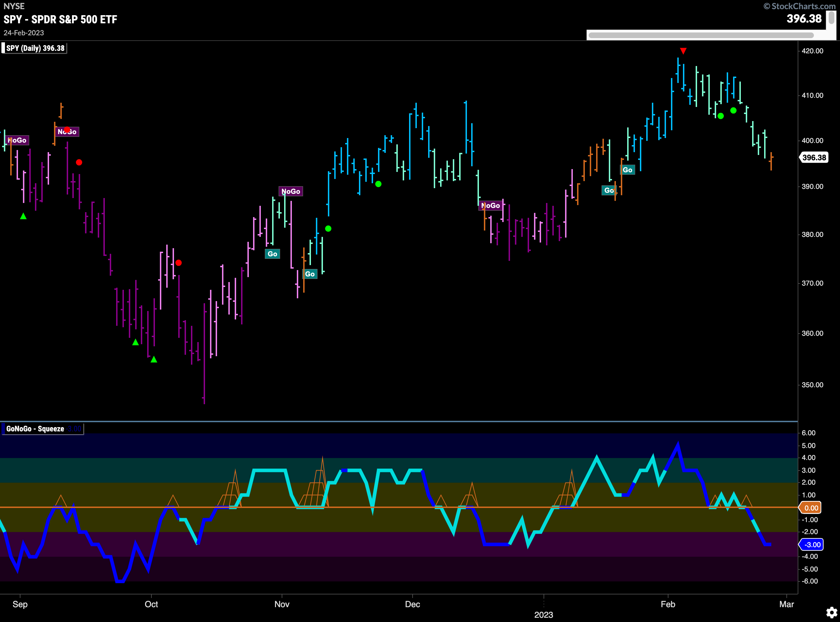Click the 390.00 price axis label

[812, 186]
